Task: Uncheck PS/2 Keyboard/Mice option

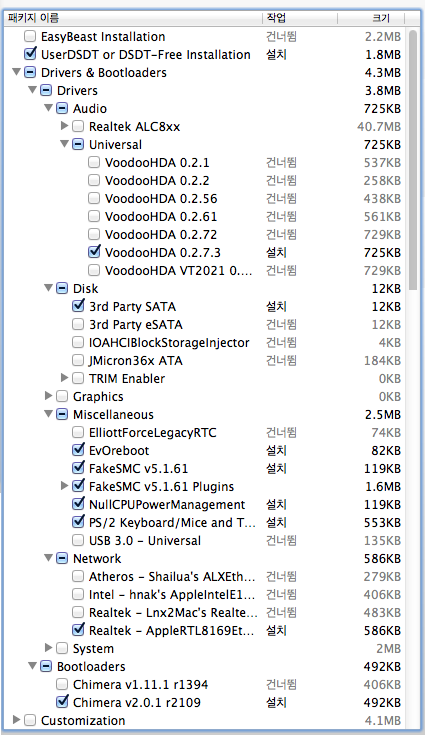Action: coord(78,522)
